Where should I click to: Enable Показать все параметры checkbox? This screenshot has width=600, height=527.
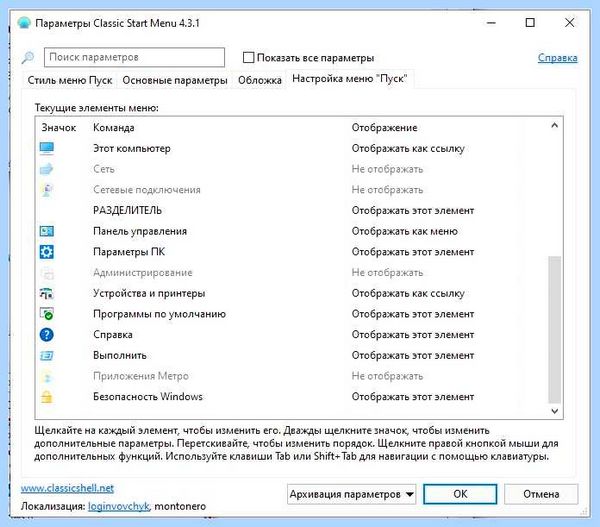248,57
